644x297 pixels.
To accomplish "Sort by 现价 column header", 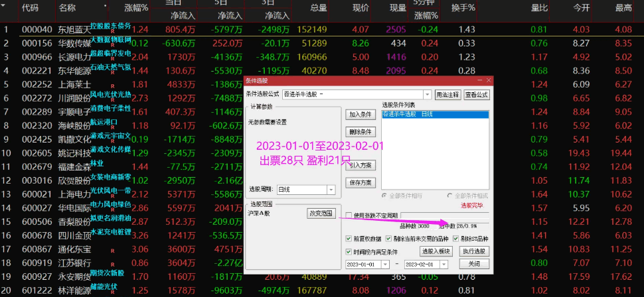I will [361, 7].
